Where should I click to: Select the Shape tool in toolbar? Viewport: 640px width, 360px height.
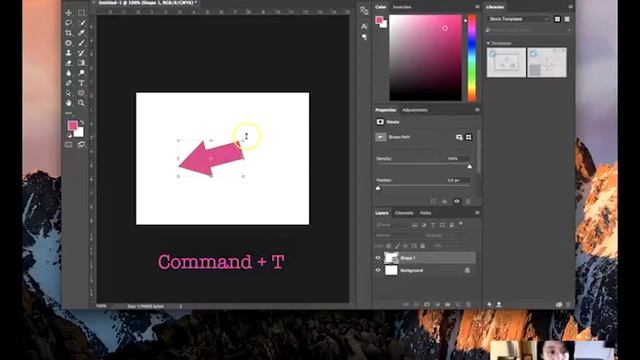click(81, 93)
